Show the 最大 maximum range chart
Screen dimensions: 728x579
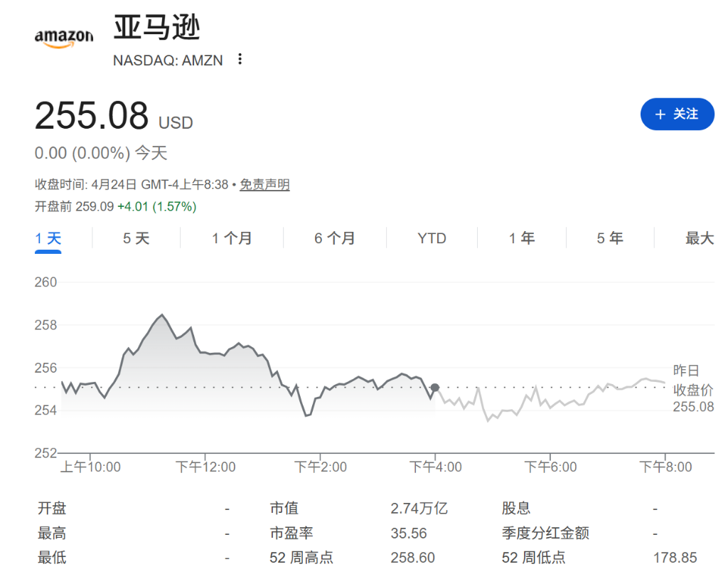pyautogui.click(x=699, y=238)
